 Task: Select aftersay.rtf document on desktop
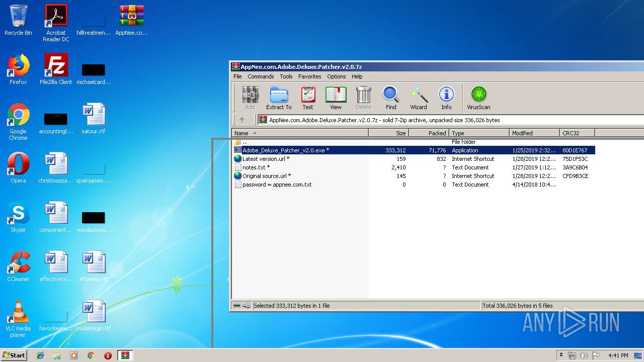(94, 266)
